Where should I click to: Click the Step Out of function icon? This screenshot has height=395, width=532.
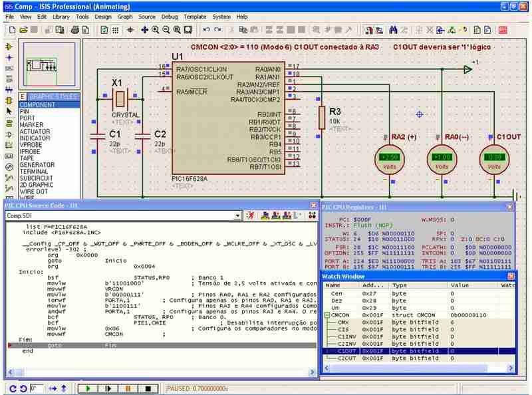287,215
